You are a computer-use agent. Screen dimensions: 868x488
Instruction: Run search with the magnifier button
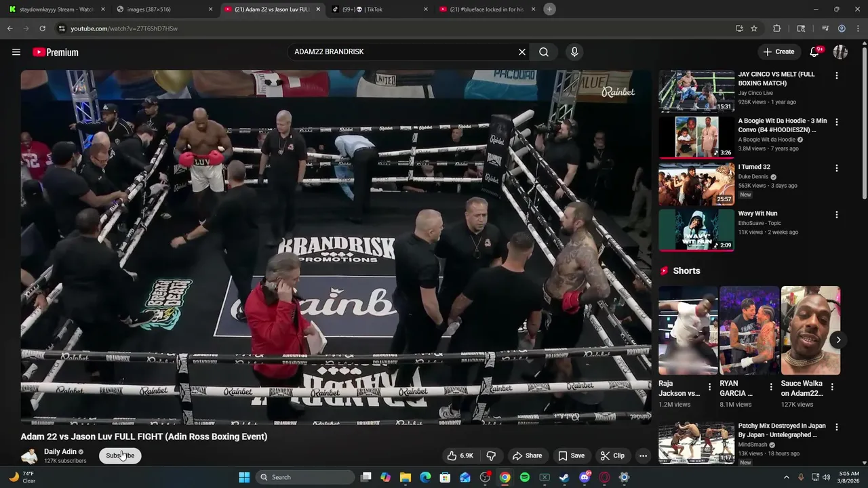point(544,52)
